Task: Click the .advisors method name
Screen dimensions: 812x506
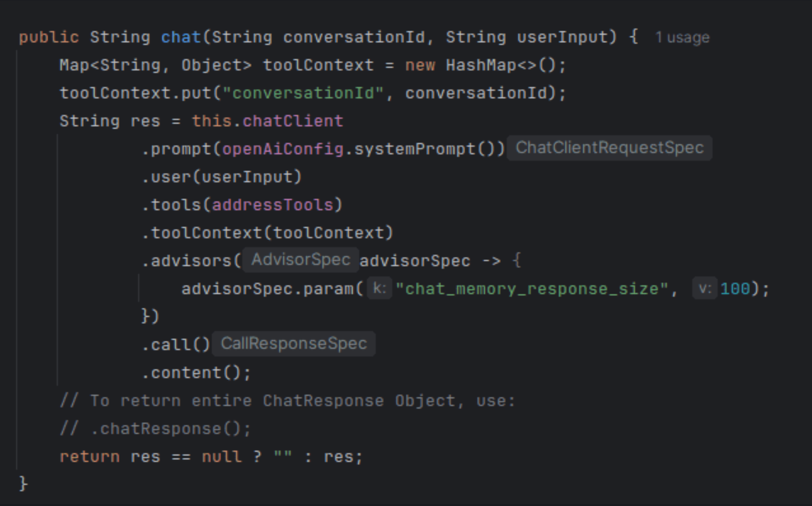Action: click(191, 261)
